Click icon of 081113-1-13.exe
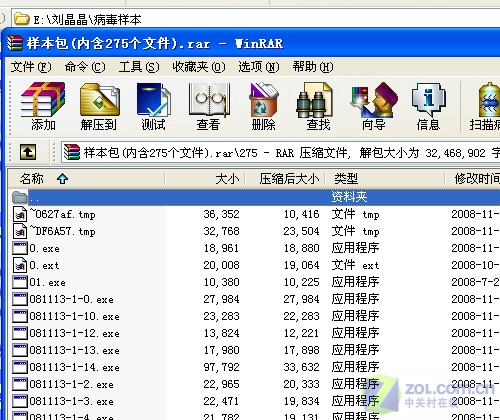500x420 pixels. pos(20,350)
